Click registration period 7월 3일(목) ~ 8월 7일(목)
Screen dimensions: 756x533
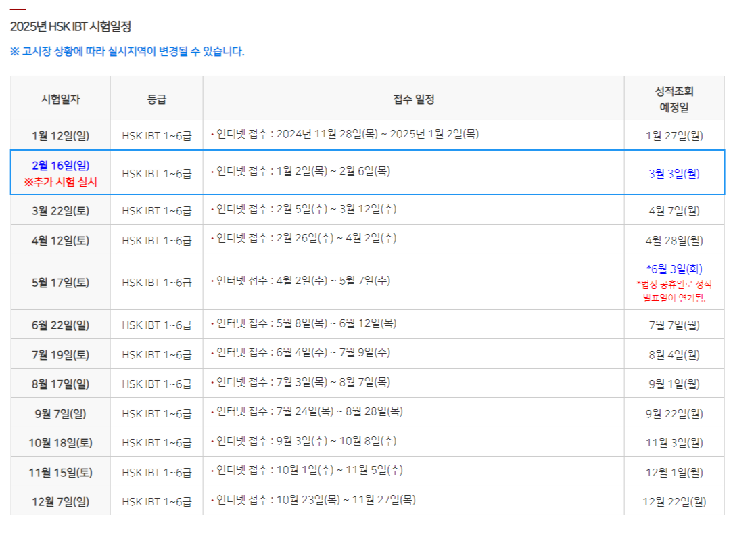[x=333, y=382]
